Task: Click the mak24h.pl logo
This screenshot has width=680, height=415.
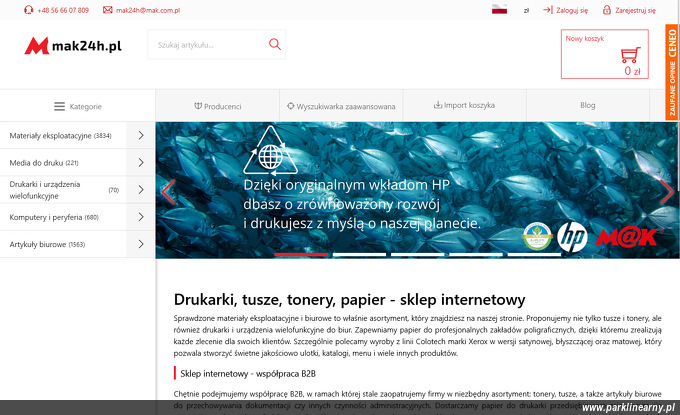Action: 73,46
